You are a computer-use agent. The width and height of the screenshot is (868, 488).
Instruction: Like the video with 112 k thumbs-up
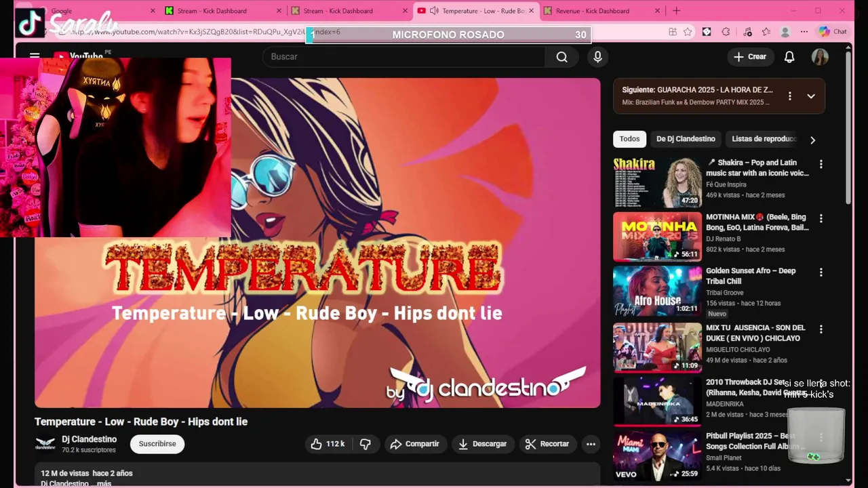[x=328, y=444]
